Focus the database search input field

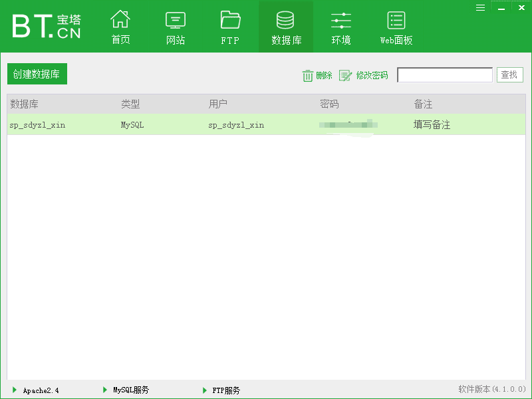445,74
